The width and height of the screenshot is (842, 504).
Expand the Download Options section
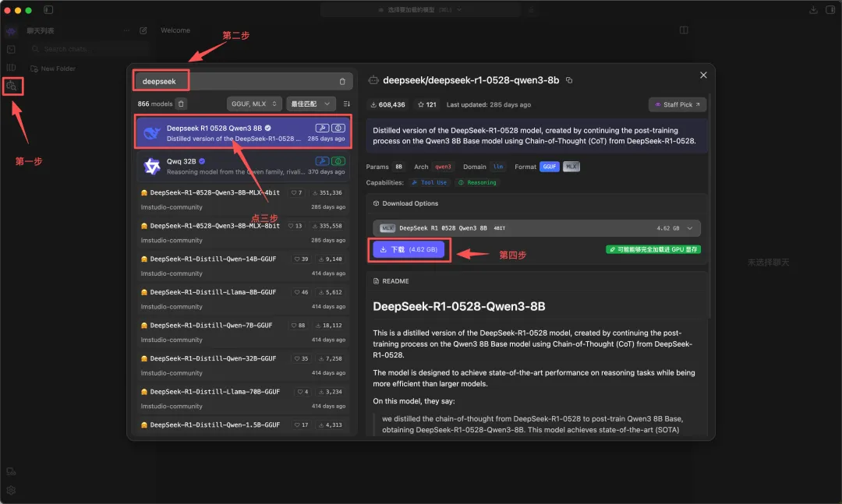[405, 203]
